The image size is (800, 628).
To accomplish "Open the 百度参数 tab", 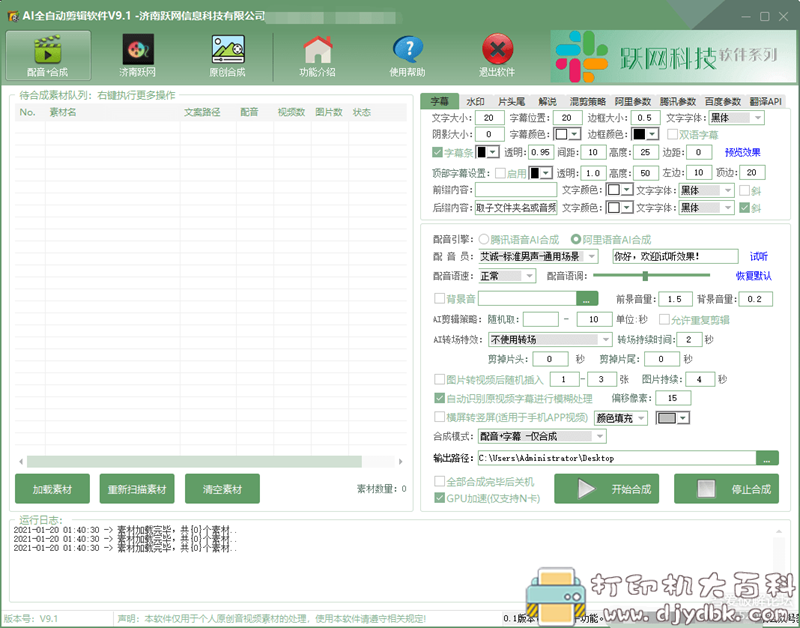I will click(x=722, y=102).
